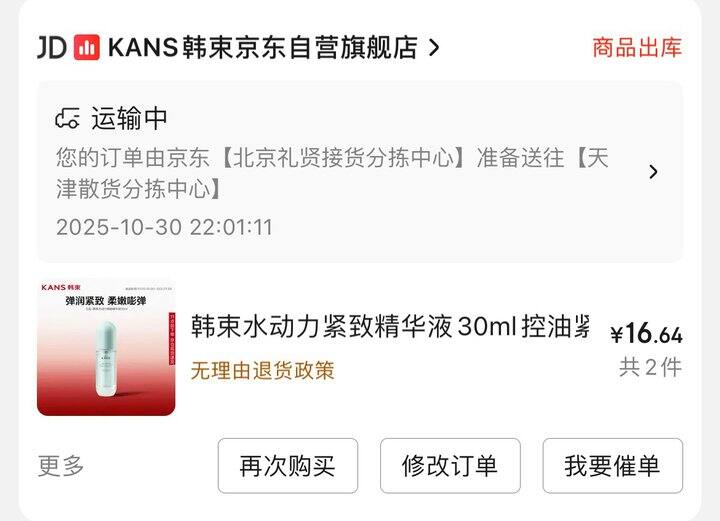This screenshot has width=720, height=521.
Task: Click the 我要催单 button
Action: click(613, 466)
